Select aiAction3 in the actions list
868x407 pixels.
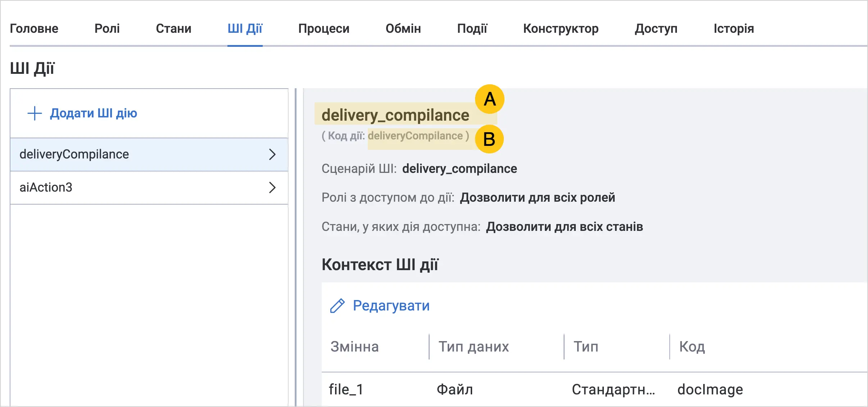click(x=149, y=188)
